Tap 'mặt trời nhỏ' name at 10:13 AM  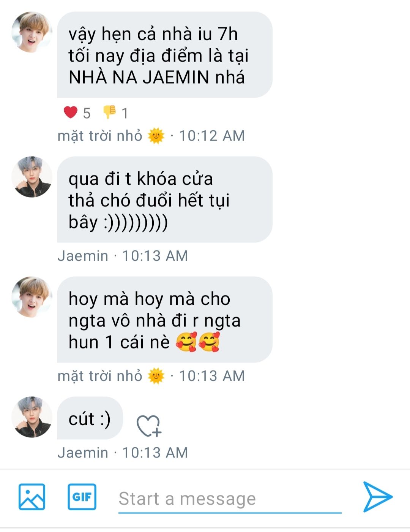pyautogui.click(x=100, y=376)
